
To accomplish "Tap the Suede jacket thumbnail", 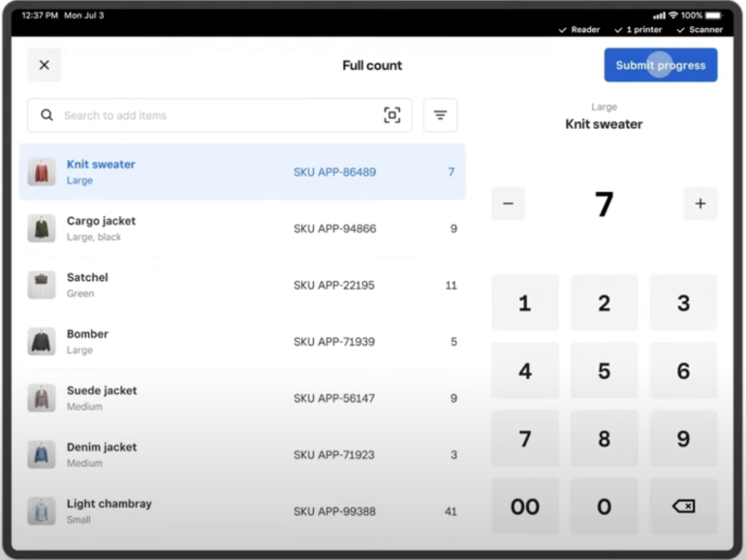I will [x=42, y=398].
